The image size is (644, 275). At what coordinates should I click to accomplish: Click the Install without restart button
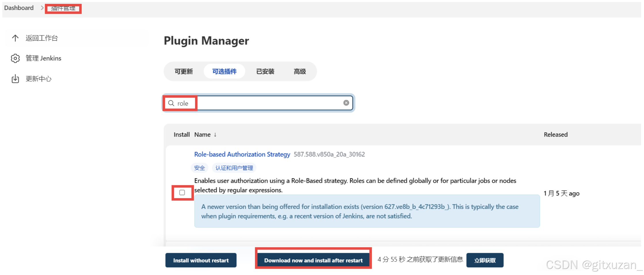click(x=201, y=260)
